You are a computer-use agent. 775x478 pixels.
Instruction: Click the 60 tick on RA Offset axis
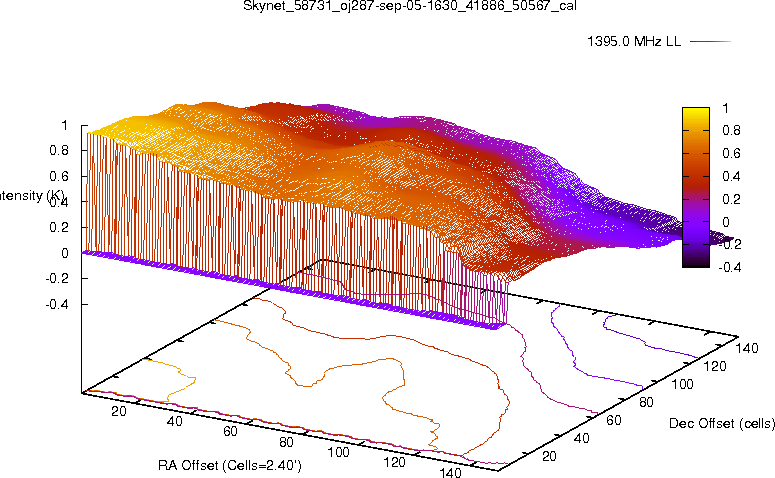pos(230,432)
